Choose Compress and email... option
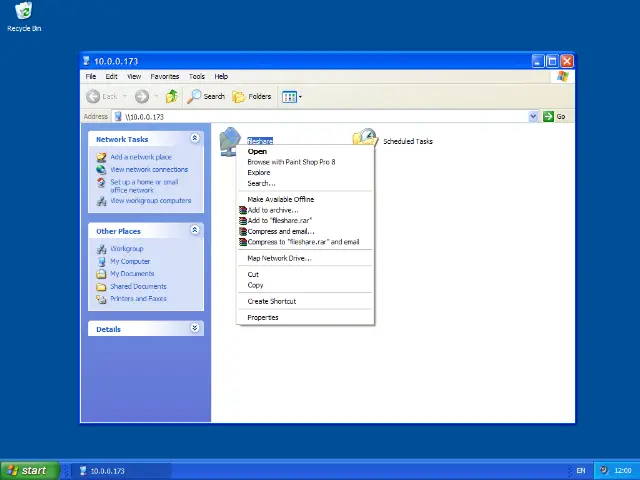640x480 pixels. 305,231
